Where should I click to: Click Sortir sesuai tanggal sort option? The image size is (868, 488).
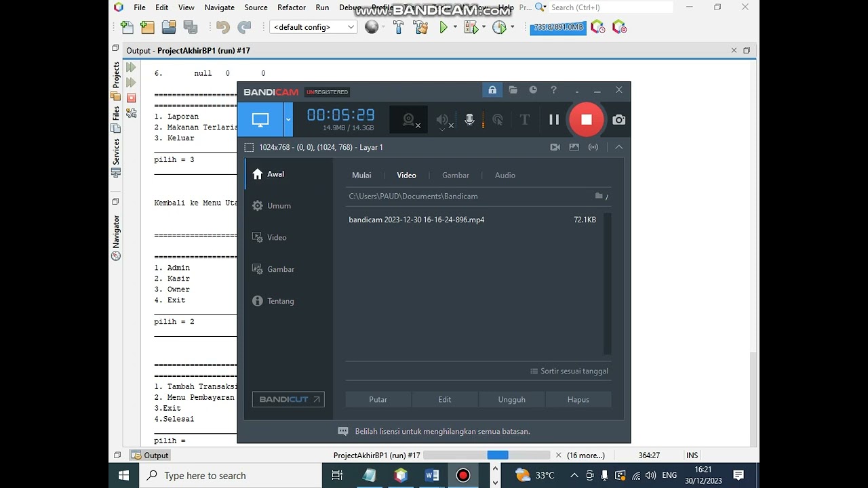[569, 371]
